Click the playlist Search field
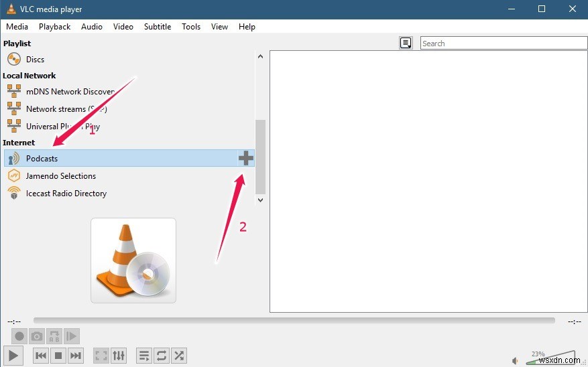Screen dimensions: 588x367 [504, 43]
